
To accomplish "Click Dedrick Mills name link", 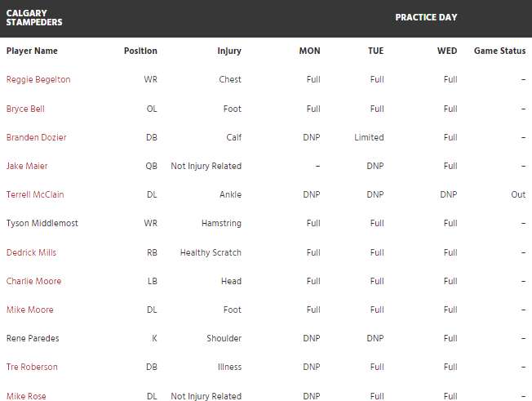I will tap(31, 252).
